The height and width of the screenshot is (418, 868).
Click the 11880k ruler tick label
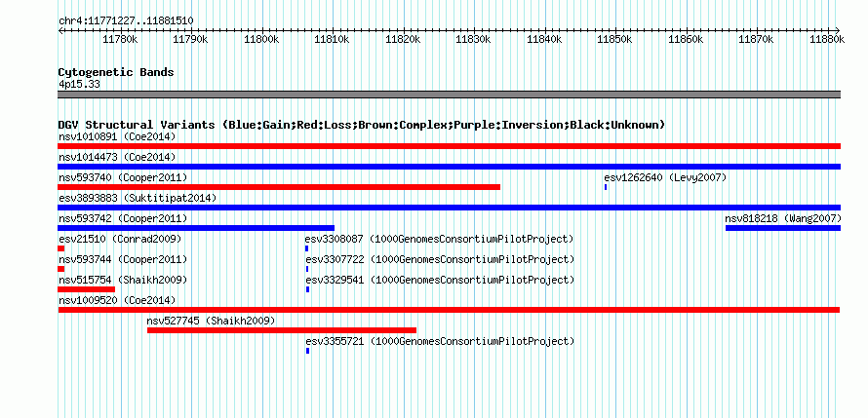click(827, 39)
